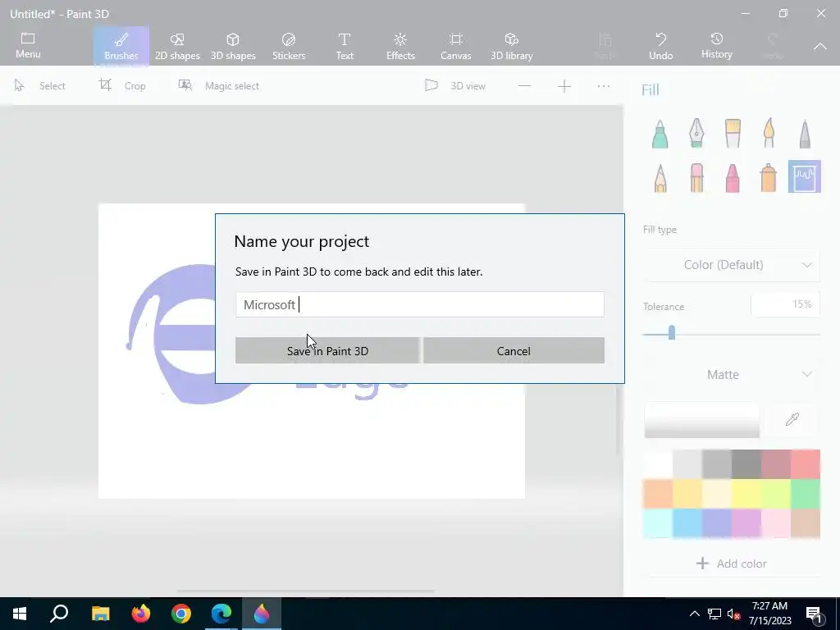Select the Calligraphy pen brush
The height and width of the screenshot is (630, 840).
click(696, 134)
